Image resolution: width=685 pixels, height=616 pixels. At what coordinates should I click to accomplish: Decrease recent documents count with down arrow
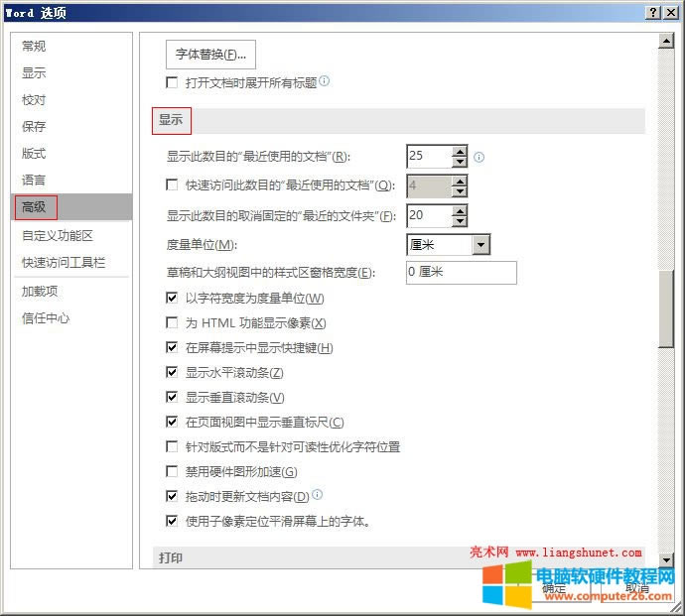pyautogui.click(x=459, y=162)
